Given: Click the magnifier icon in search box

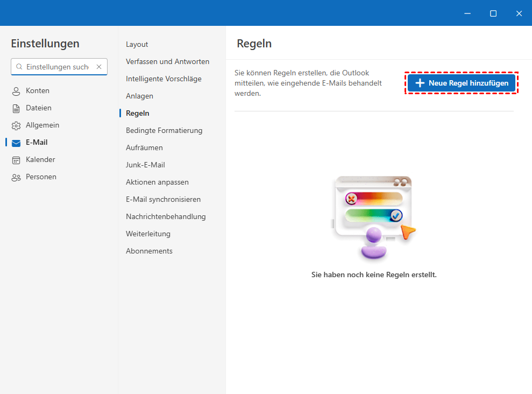Looking at the screenshot, I should (19, 67).
